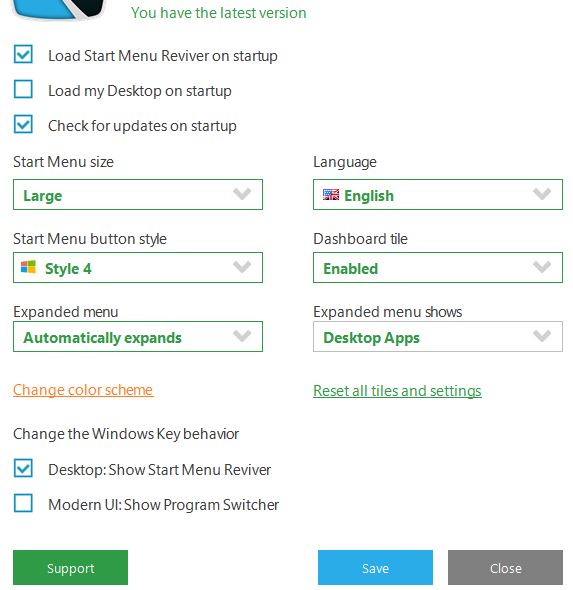Open the Dashboard tile dropdown
This screenshot has height=590, width=573.
pyautogui.click(x=438, y=268)
